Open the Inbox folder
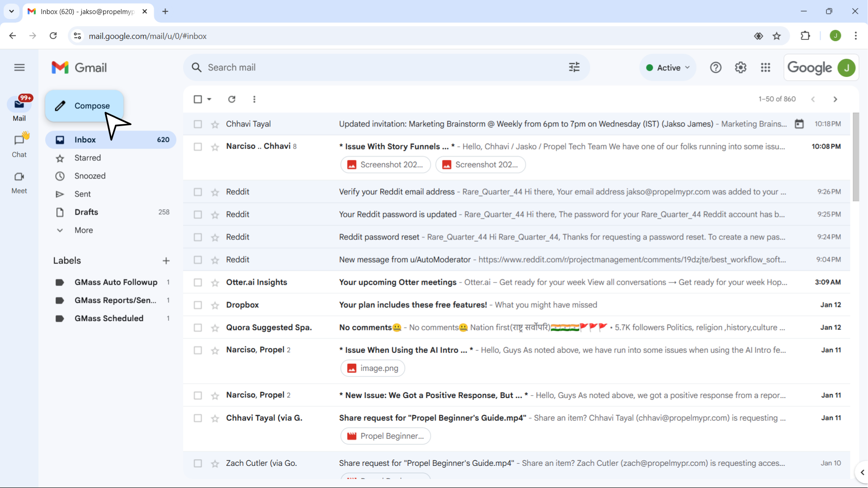 [111, 140]
